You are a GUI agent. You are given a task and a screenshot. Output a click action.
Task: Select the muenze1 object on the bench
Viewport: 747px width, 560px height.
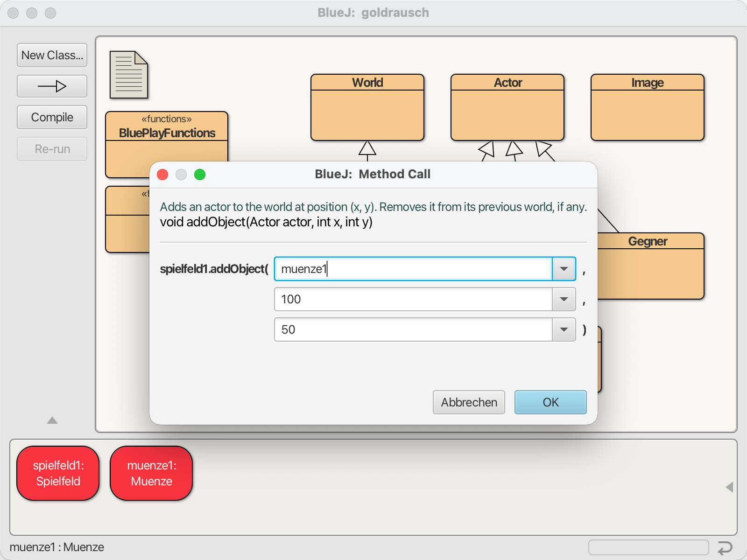(151, 473)
